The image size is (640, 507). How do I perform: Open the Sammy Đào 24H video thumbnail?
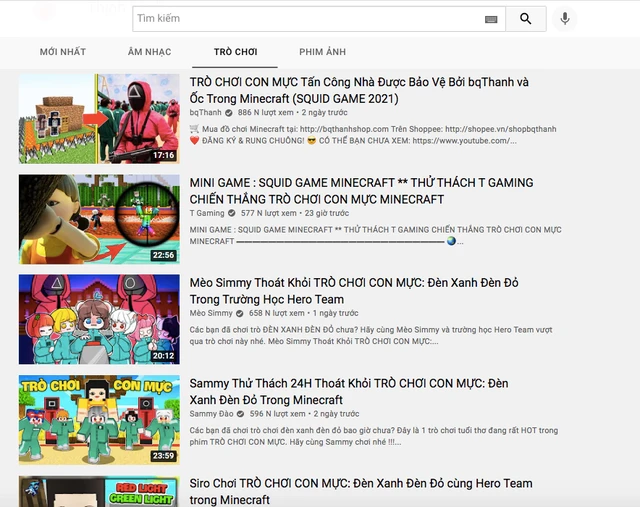99,420
